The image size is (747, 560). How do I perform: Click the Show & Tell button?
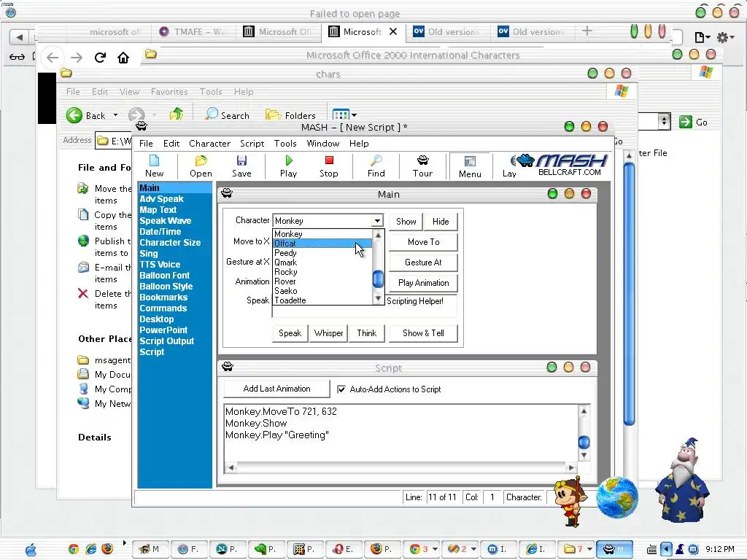click(424, 333)
